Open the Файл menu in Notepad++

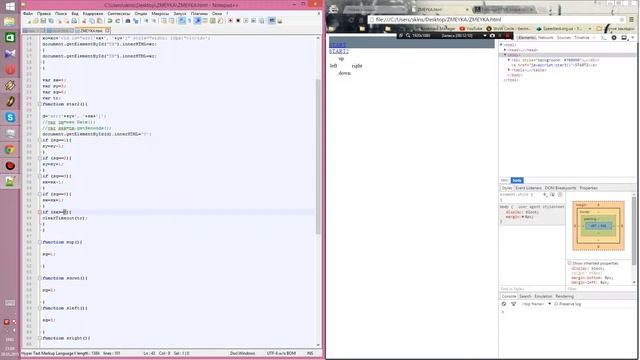[28, 13]
